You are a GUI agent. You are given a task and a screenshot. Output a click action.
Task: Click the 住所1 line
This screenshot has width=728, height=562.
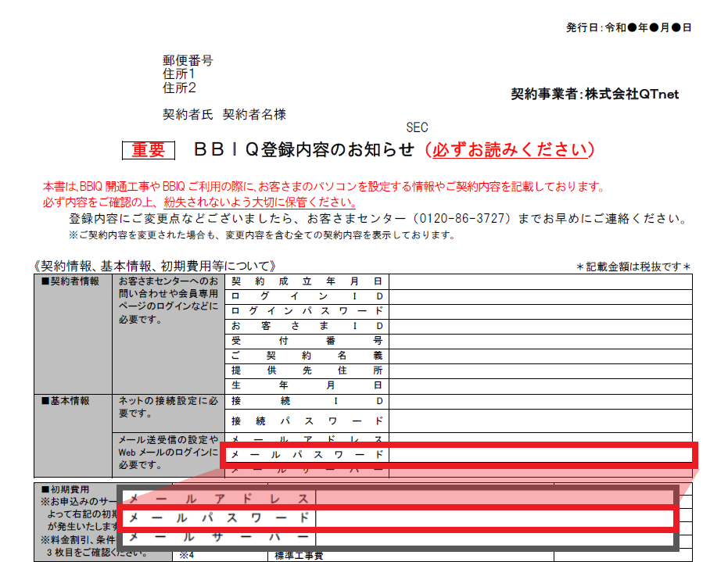click(x=179, y=73)
